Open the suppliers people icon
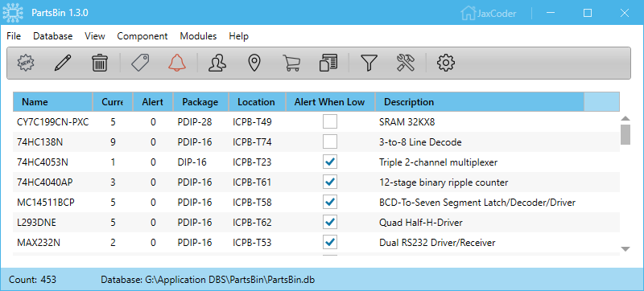644x291 pixels. tap(217, 64)
